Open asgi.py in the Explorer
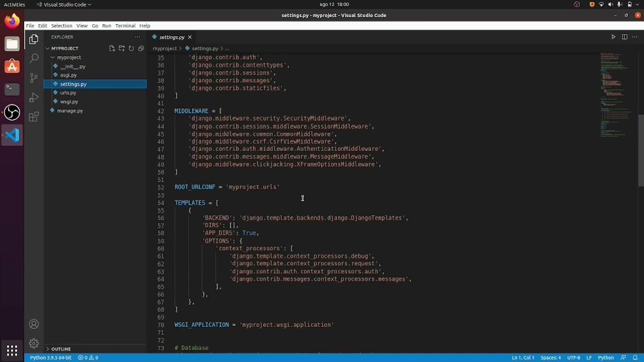Viewport: 644px width, 362px height. coord(68,75)
